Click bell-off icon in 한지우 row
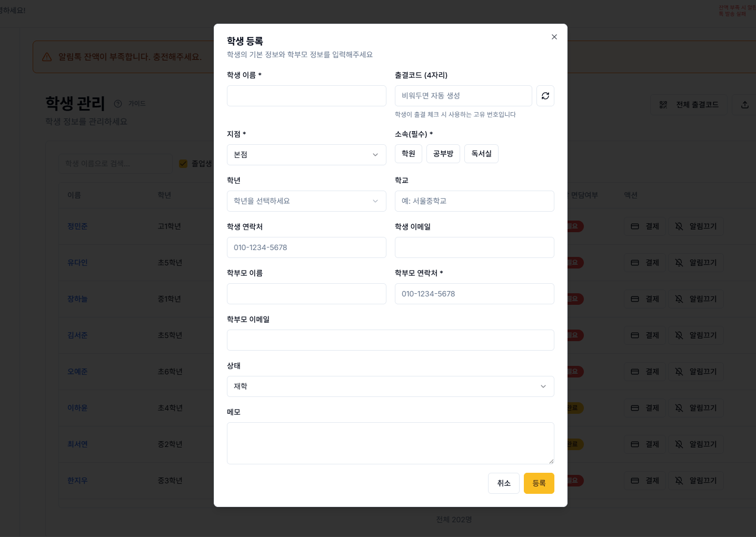 (x=679, y=481)
